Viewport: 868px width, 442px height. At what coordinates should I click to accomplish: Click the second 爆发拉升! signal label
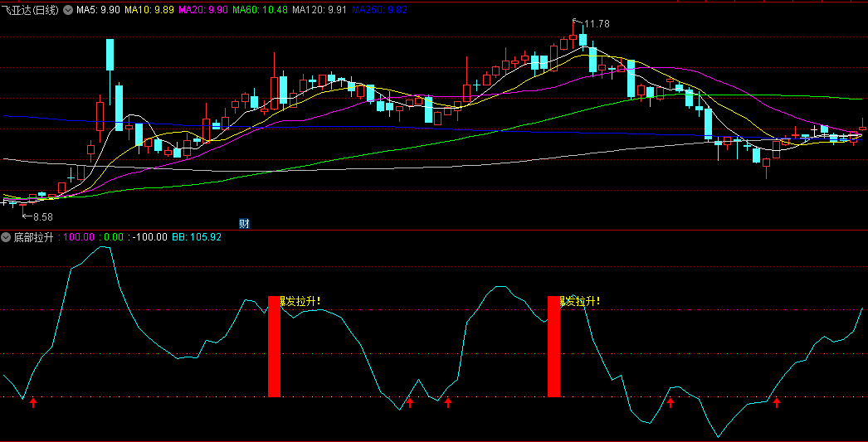580,302
